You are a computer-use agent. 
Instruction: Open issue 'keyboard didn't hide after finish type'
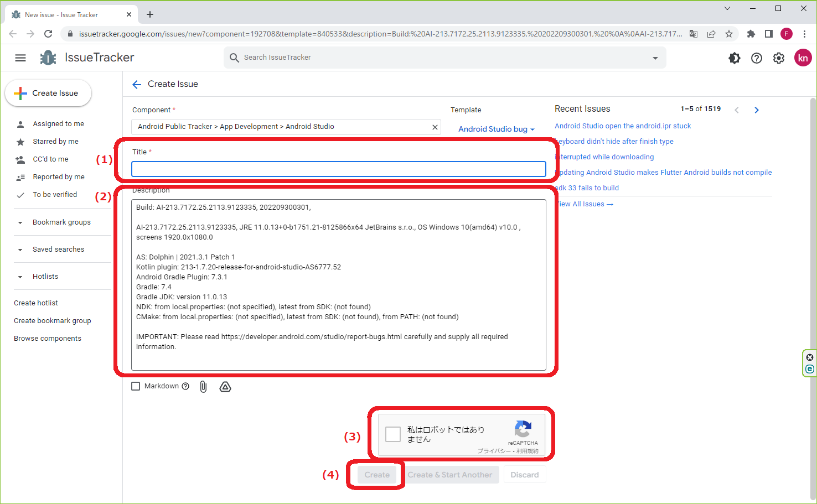pos(616,142)
